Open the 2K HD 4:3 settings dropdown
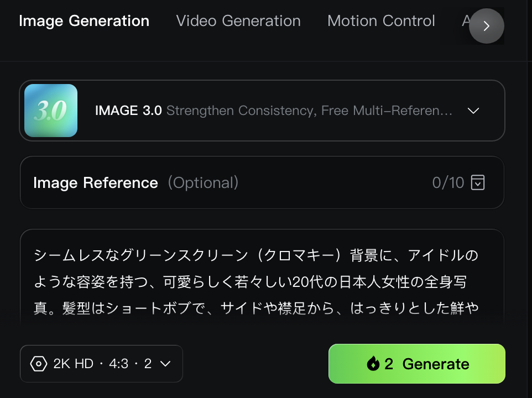The image size is (532, 398). point(101,364)
